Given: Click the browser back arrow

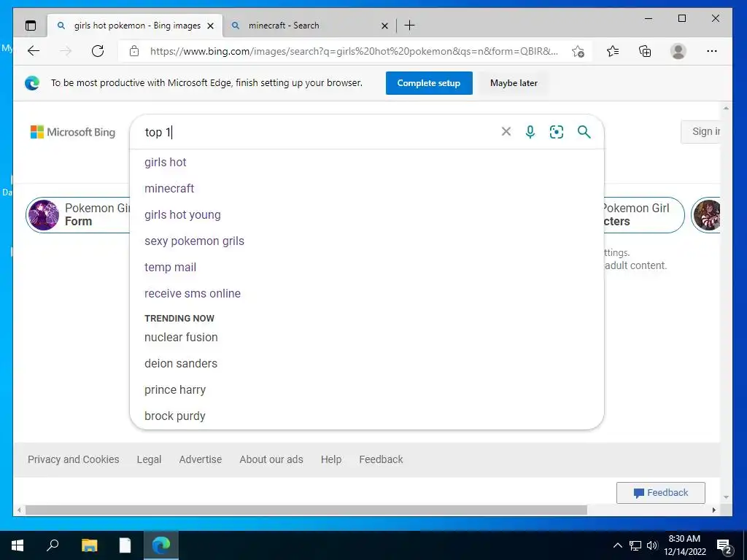Looking at the screenshot, I should click(x=34, y=51).
